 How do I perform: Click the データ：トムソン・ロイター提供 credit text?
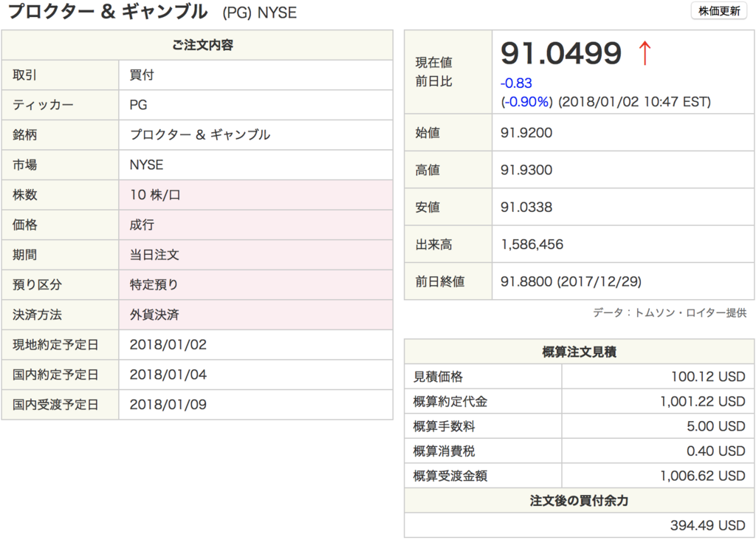[x=669, y=312]
